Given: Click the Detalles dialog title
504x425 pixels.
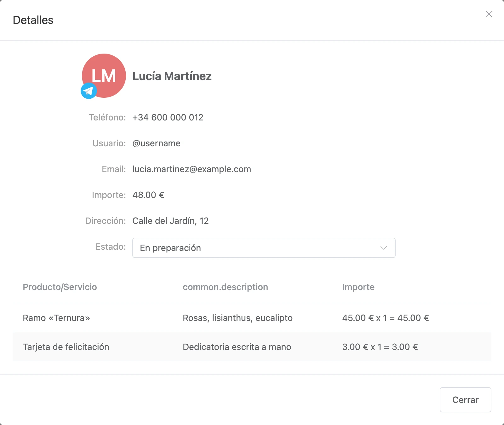Looking at the screenshot, I should (x=33, y=20).
